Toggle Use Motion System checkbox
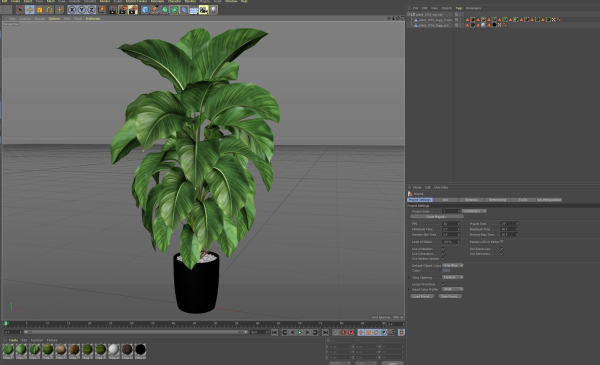 [443, 259]
